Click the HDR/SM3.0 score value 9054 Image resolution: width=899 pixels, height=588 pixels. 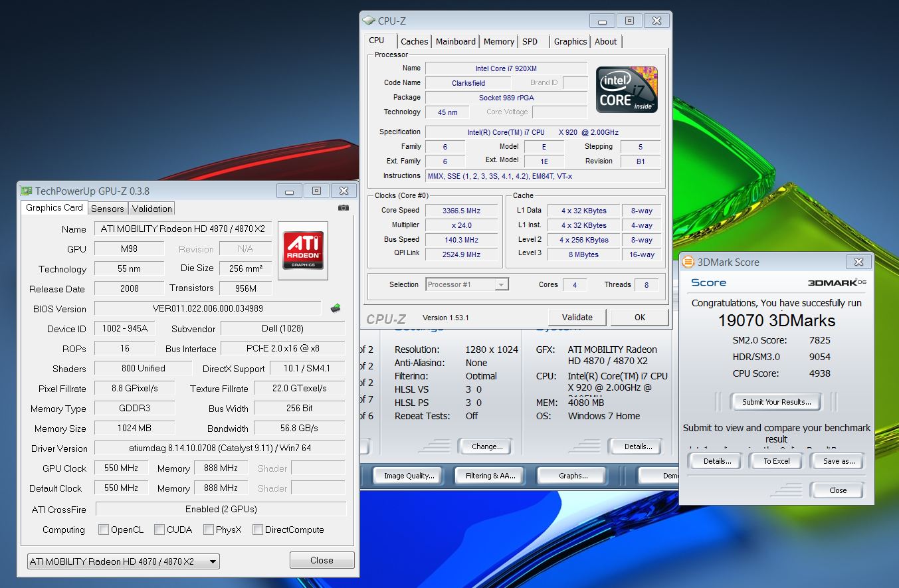click(x=819, y=357)
